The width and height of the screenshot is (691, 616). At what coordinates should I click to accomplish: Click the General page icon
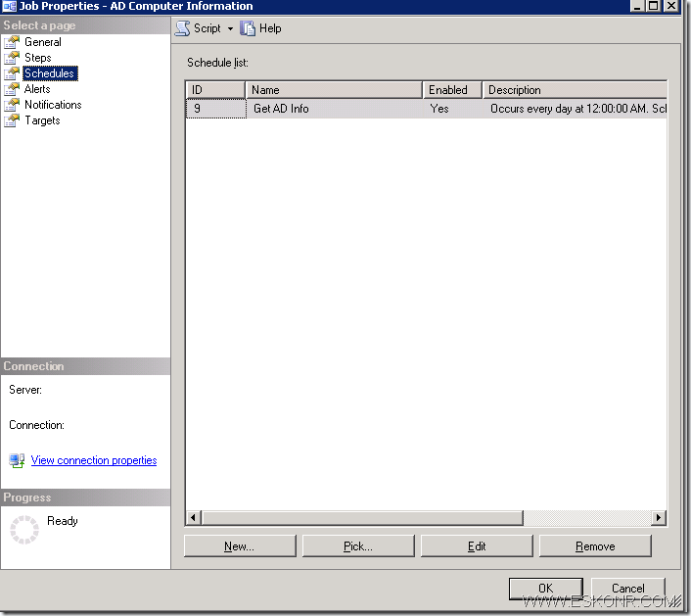(12, 42)
